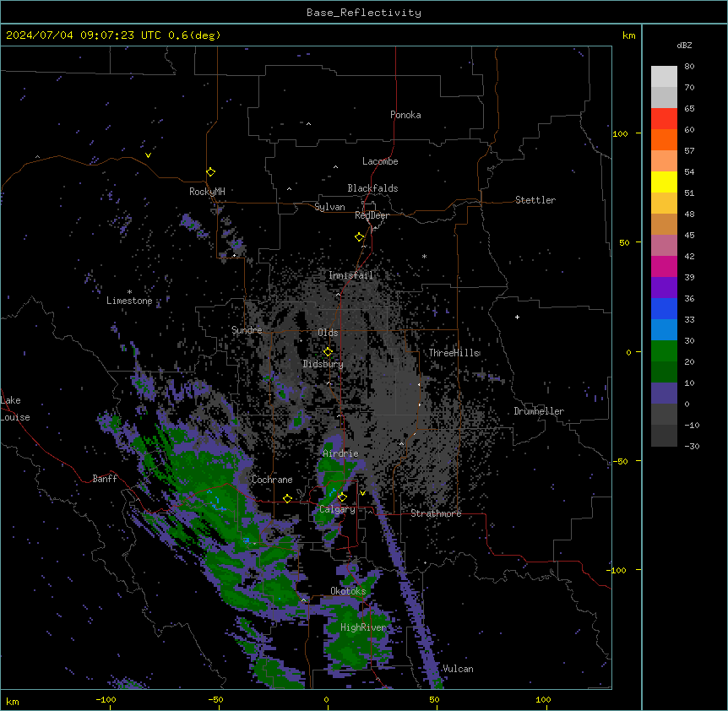This screenshot has height=711, width=728.
Task: Select the Lacombe label
Action: click(380, 161)
